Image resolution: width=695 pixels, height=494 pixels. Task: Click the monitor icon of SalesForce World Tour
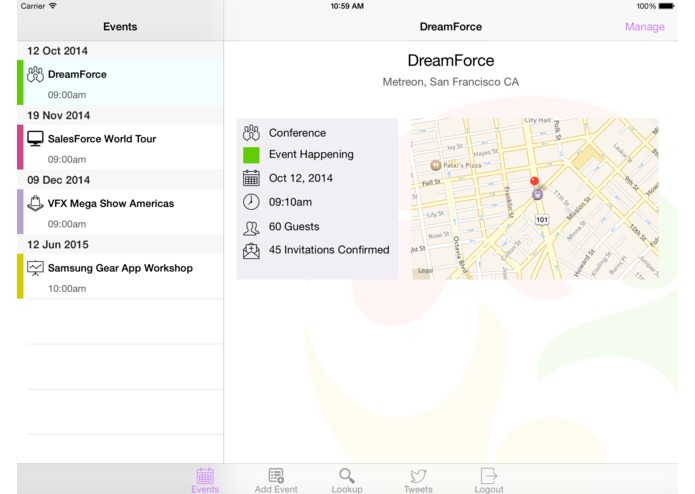click(35, 138)
